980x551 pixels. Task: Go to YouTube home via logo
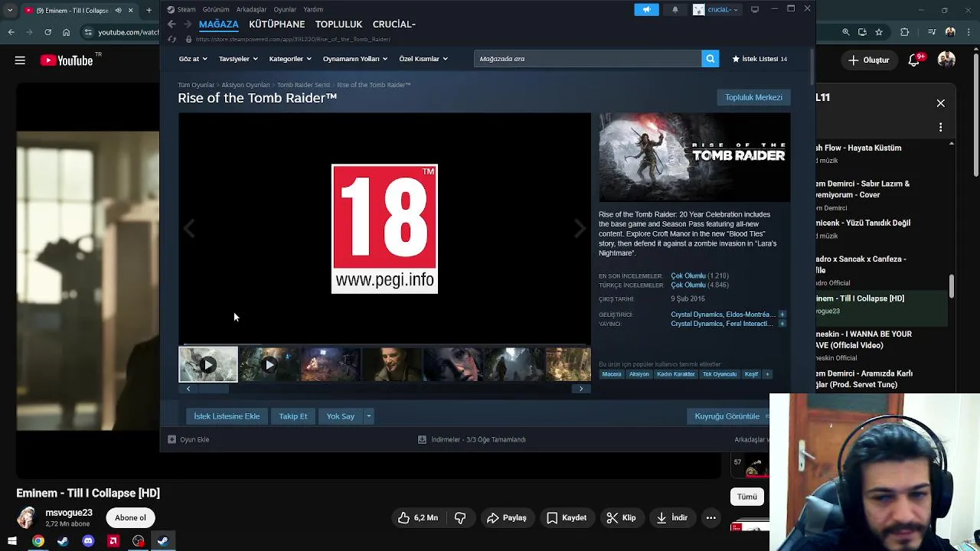[x=66, y=60]
